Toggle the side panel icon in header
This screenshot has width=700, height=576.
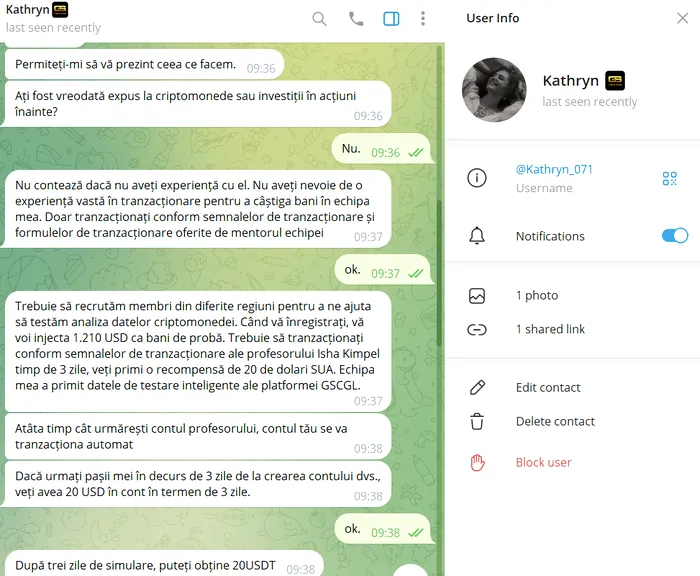click(x=391, y=19)
